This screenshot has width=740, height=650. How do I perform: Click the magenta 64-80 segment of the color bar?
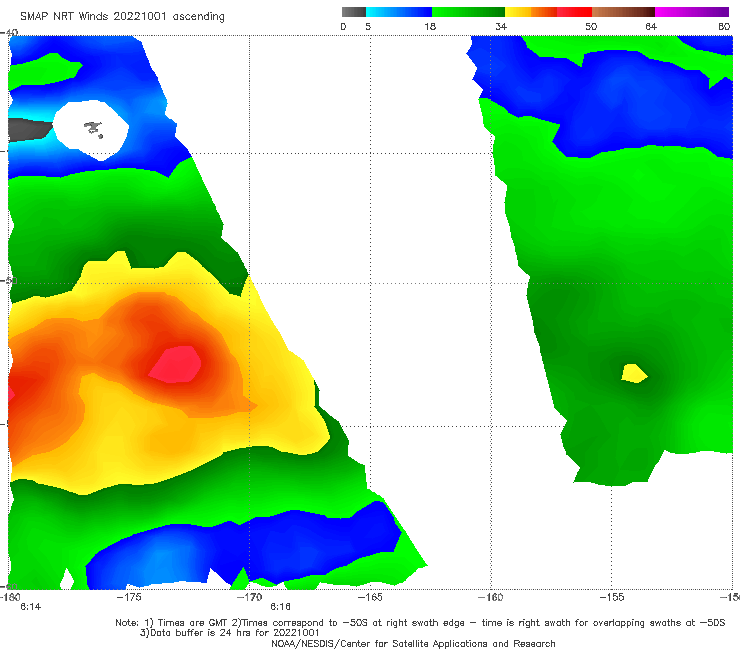coord(692,12)
